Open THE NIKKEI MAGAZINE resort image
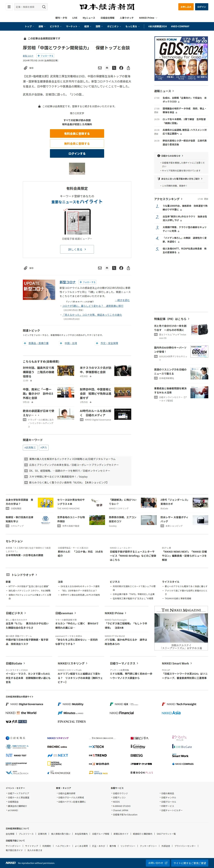Screen dimensions: 214x868 (181, 629)
